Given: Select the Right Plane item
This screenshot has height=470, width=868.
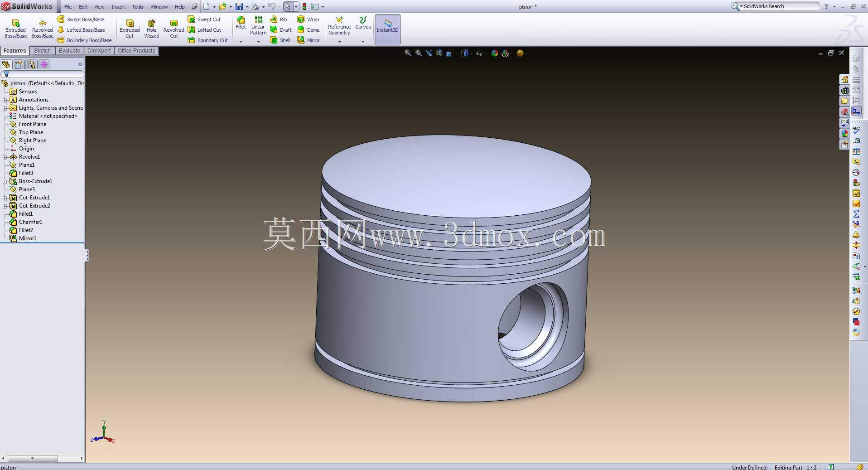Looking at the screenshot, I should 28,141.
